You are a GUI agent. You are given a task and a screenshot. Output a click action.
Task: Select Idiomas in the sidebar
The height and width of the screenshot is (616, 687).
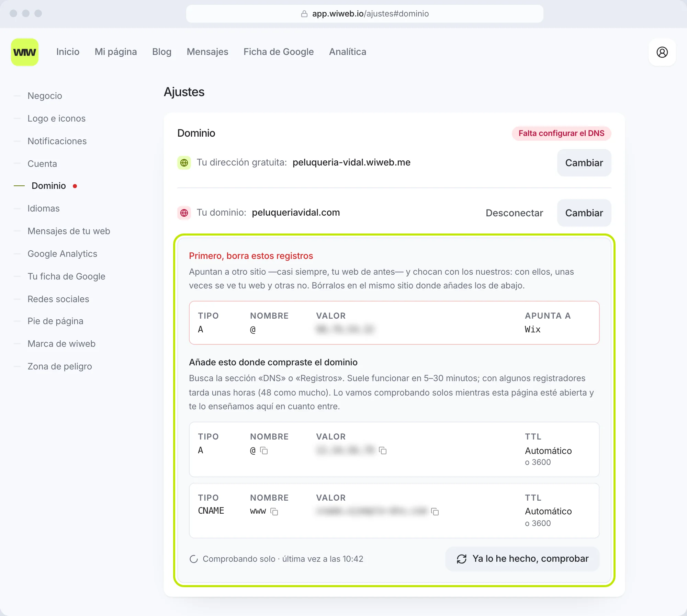coord(44,208)
